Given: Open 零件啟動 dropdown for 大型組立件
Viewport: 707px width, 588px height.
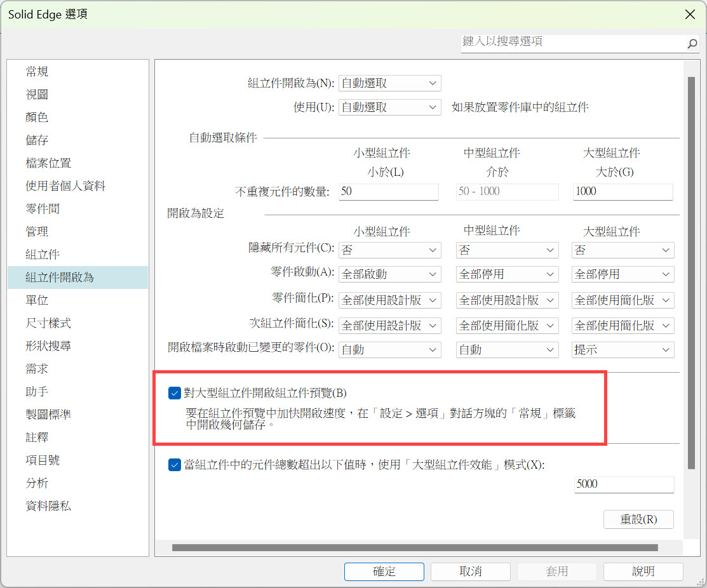Looking at the screenshot, I should [x=623, y=274].
